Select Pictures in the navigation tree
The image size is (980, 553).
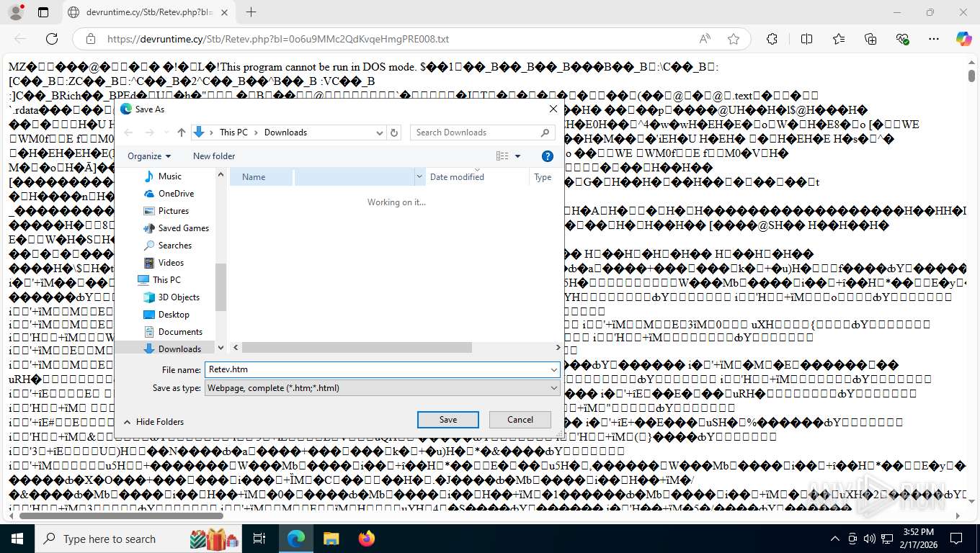174,211
